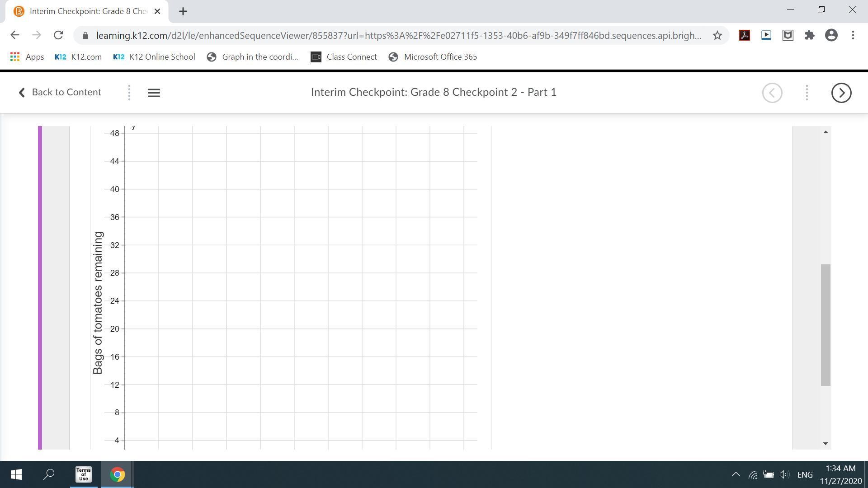The image size is (868, 488).
Task: Go to next page arrow button
Action: [841, 93]
